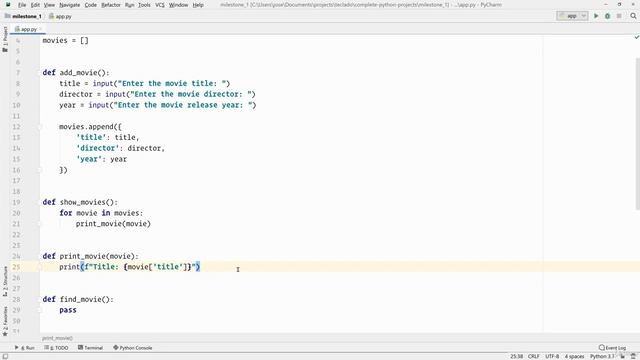Viewport: 640px width, 360px height.
Task: Click the fold marker on line 25
Action: (40, 267)
